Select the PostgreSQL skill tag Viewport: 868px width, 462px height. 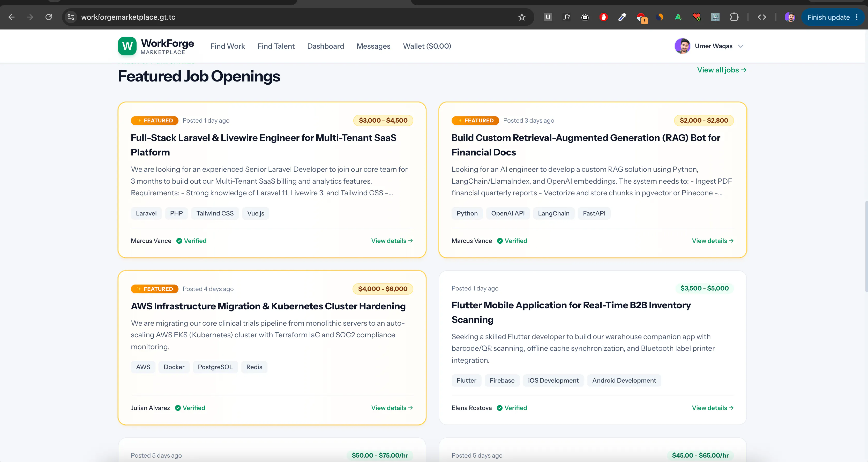pyautogui.click(x=215, y=367)
